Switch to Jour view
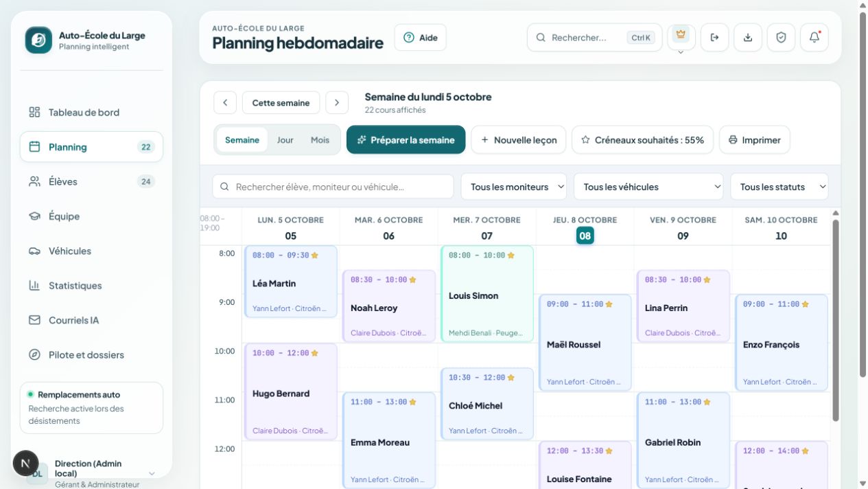 pyautogui.click(x=285, y=140)
